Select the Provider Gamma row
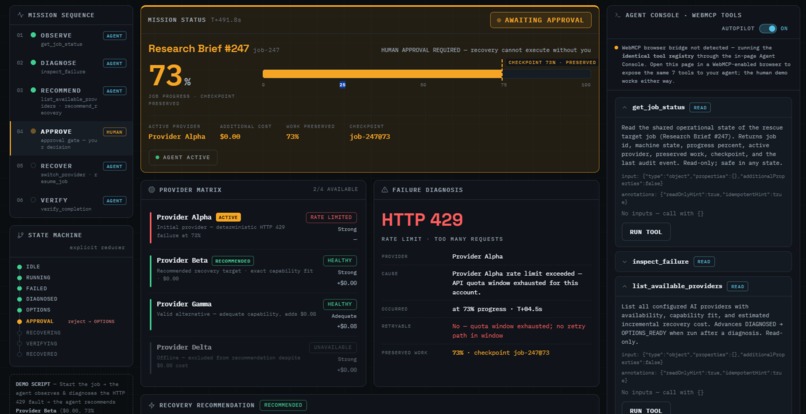The width and height of the screenshot is (806, 414). pos(253,314)
